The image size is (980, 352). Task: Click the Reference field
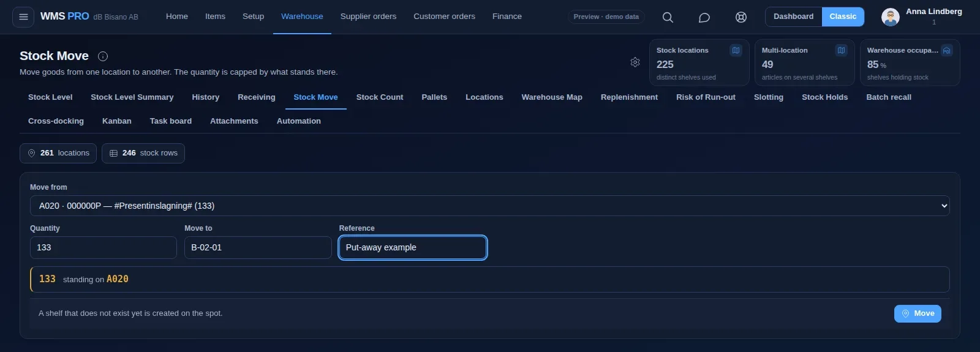coord(413,247)
